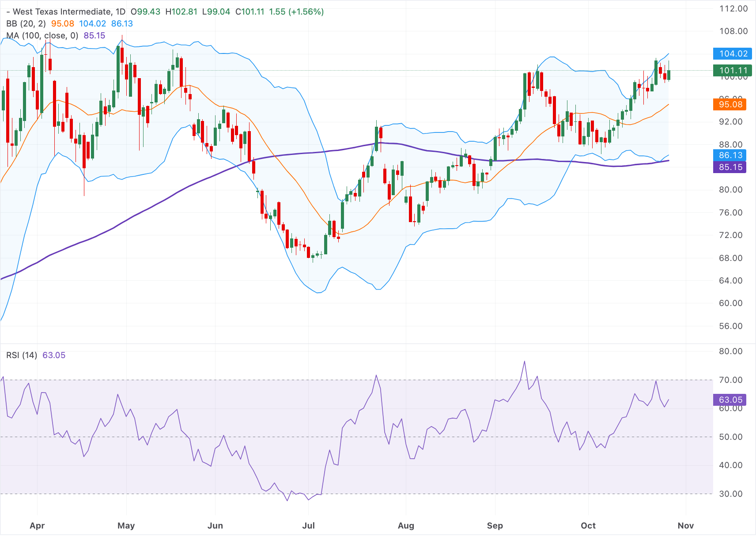Click 40.00 on the RSI axis
Viewport: 756px width, 540px height.
point(731,465)
